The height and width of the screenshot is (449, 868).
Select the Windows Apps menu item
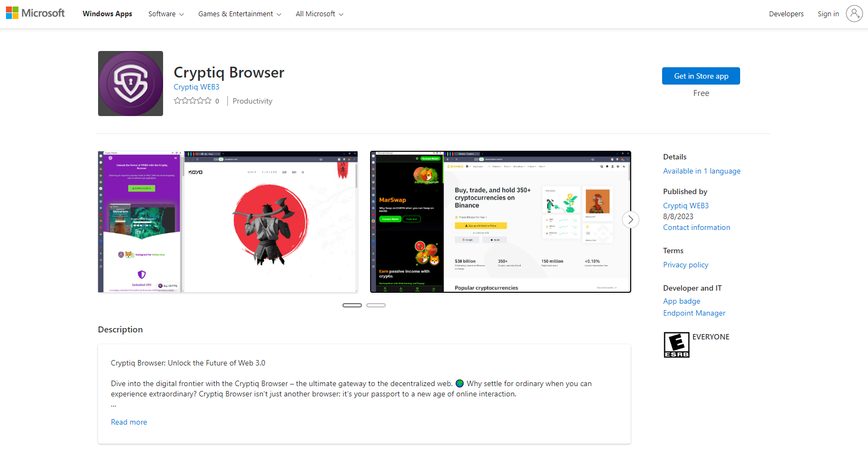(x=107, y=14)
